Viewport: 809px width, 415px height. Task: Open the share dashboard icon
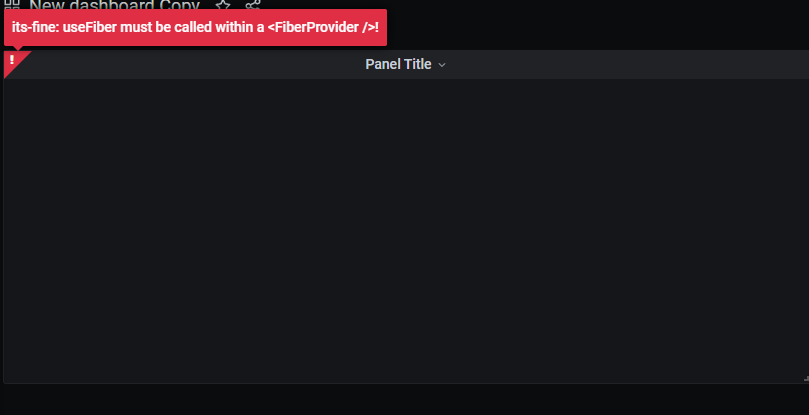pos(253,5)
